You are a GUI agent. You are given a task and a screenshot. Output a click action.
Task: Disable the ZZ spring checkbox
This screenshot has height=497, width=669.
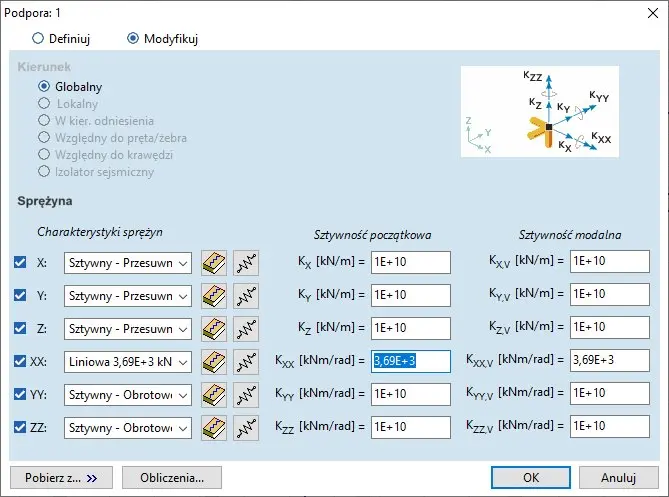(x=20, y=428)
